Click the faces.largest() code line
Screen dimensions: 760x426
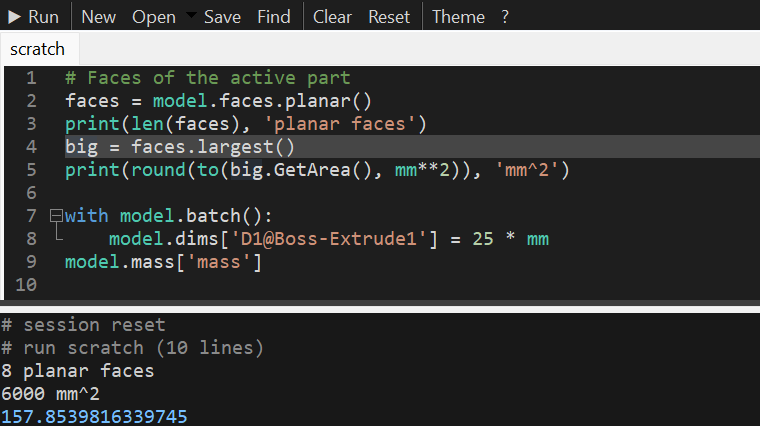tap(179, 147)
